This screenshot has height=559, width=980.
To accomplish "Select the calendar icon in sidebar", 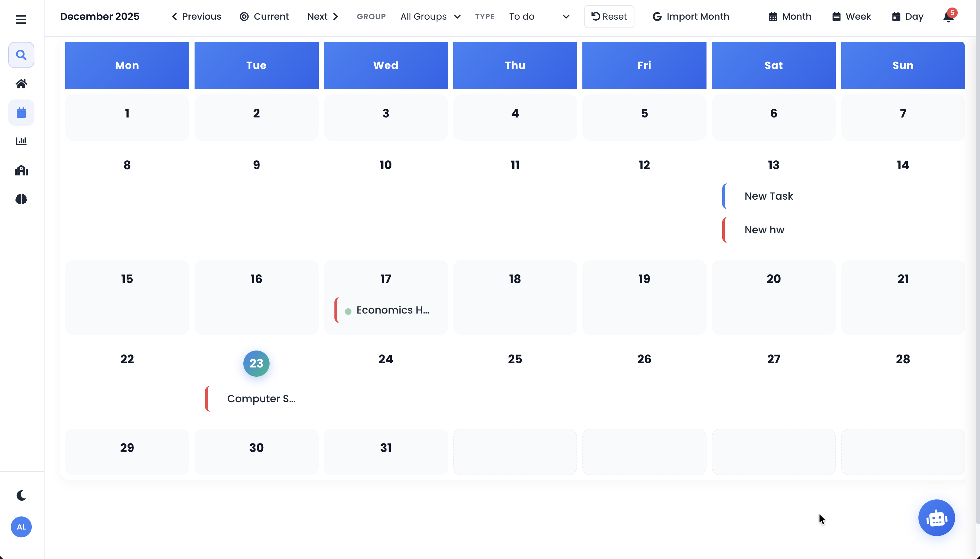I will 21,113.
